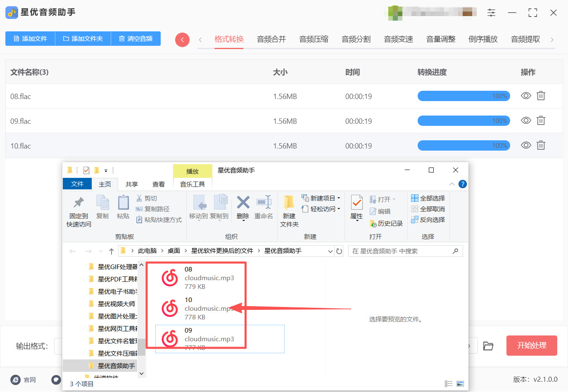Preview the 09.flac row eye icon

(526, 120)
